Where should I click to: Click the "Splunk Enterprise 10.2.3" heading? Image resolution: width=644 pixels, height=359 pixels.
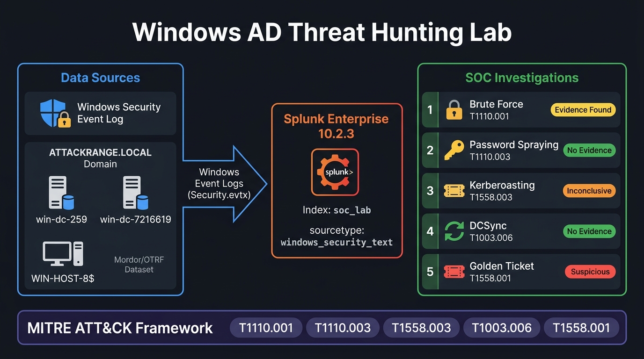337,126
